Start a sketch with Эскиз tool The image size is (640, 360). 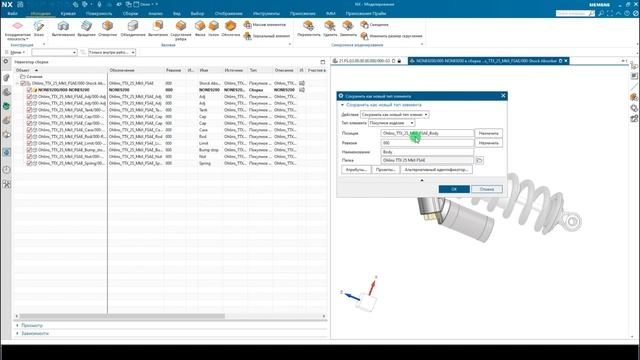[39, 29]
